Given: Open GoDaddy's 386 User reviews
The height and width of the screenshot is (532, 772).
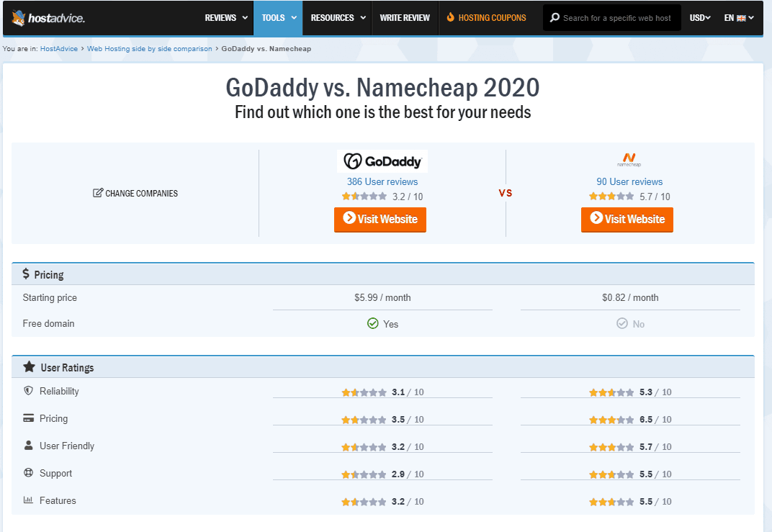Looking at the screenshot, I should click(x=382, y=181).
